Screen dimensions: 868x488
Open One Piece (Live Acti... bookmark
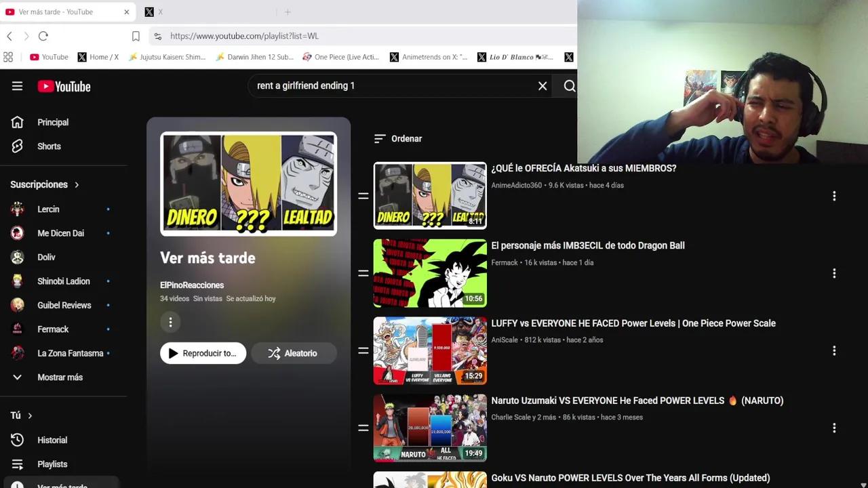(341, 57)
